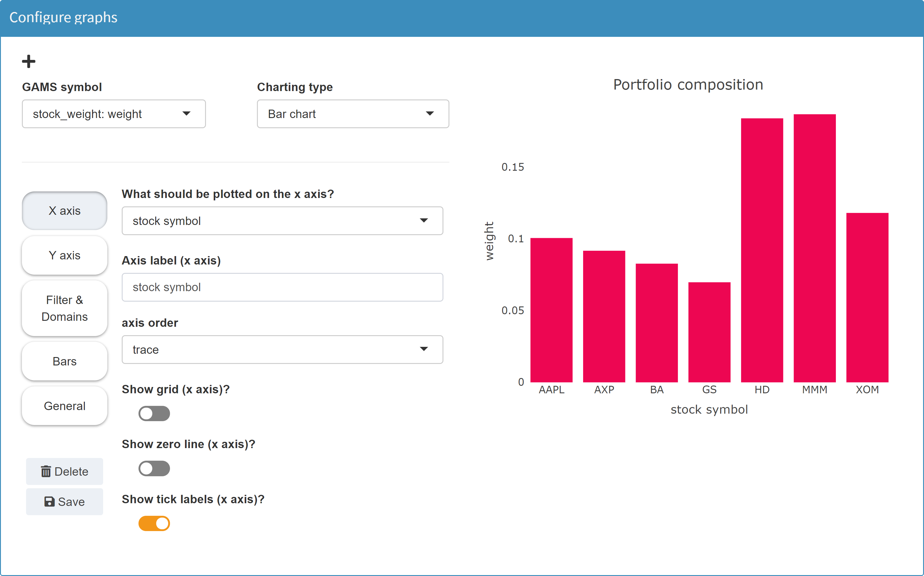Click the Delete button
Viewport: 924px width, 576px height.
pos(64,471)
